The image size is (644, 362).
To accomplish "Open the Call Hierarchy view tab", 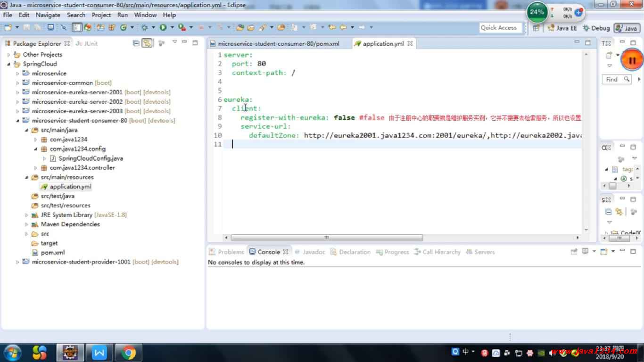I will 437,252.
